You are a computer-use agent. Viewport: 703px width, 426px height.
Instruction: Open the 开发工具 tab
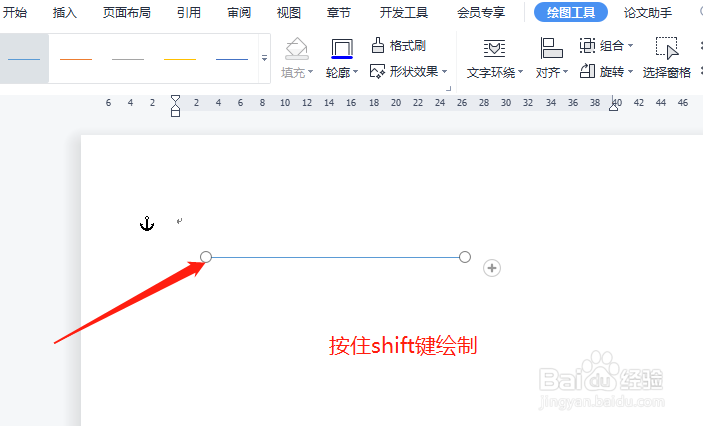(404, 13)
